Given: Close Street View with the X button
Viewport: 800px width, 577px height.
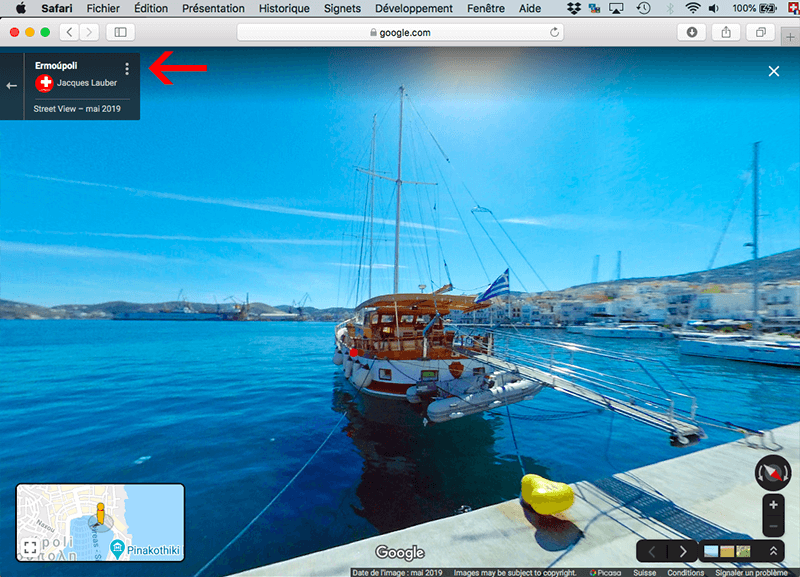Looking at the screenshot, I should pos(773,71).
